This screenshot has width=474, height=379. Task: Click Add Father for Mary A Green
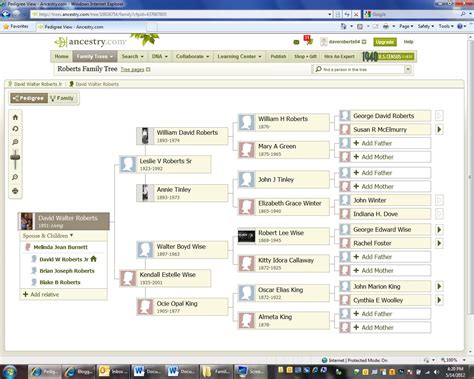[x=385, y=143]
